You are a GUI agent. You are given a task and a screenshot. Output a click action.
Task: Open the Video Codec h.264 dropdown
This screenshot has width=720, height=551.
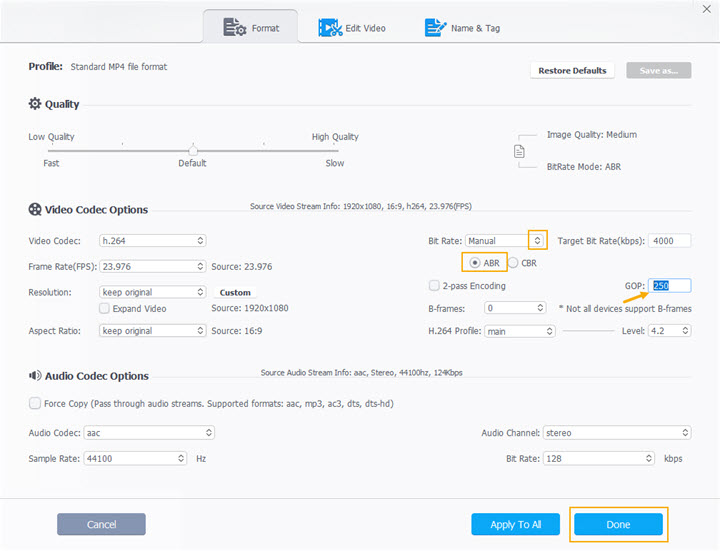click(x=152, y=241)
